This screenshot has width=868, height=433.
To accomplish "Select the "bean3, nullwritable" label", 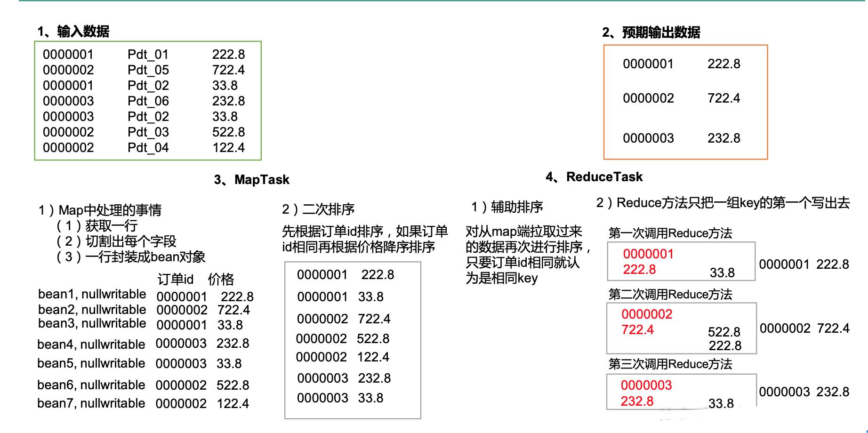I will click(92, 324).
